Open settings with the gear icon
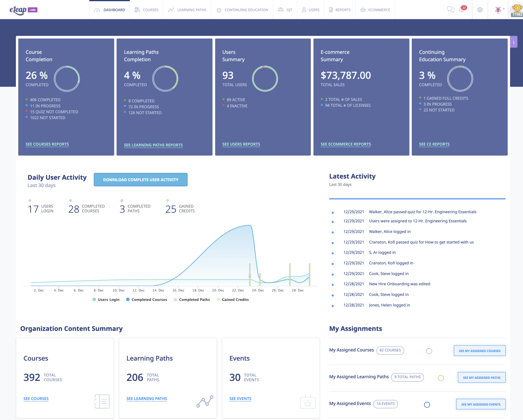 [480, 10]
